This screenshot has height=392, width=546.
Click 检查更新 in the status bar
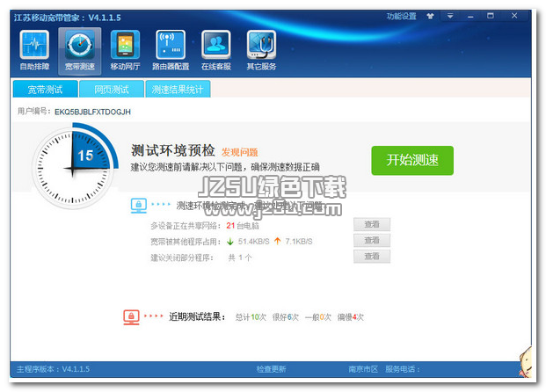click(x=272, y=369)
